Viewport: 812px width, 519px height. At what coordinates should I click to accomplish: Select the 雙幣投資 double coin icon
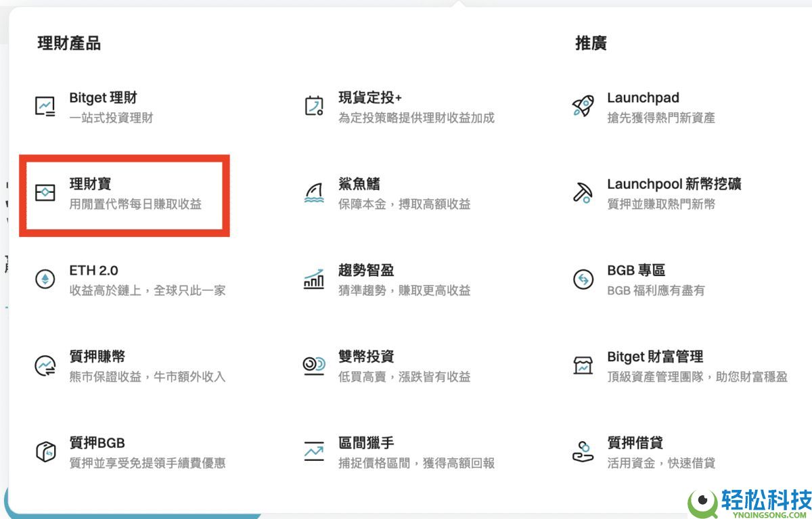(x=313, y=366)
